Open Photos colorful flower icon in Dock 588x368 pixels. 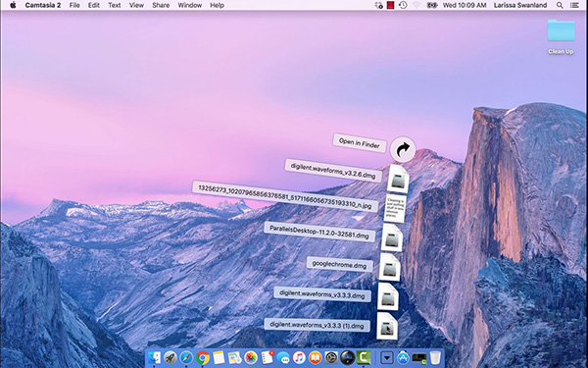click(x=251, y=357)
